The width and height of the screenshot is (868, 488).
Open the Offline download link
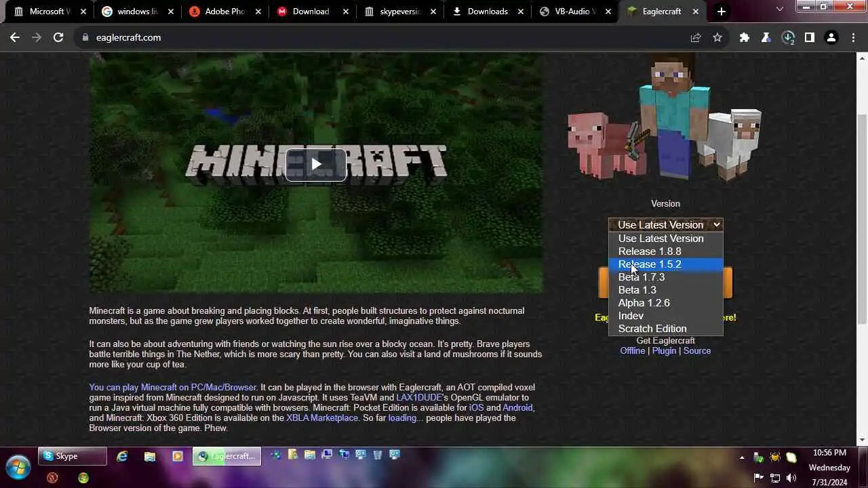[x=633, y=350]
